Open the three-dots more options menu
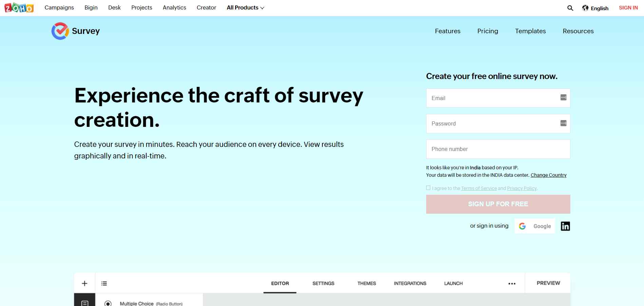 (x=512, y=284)
